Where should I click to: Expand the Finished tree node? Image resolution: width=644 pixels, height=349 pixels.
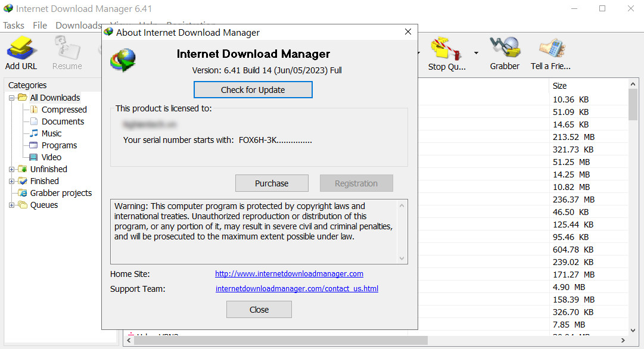point(11,181)
